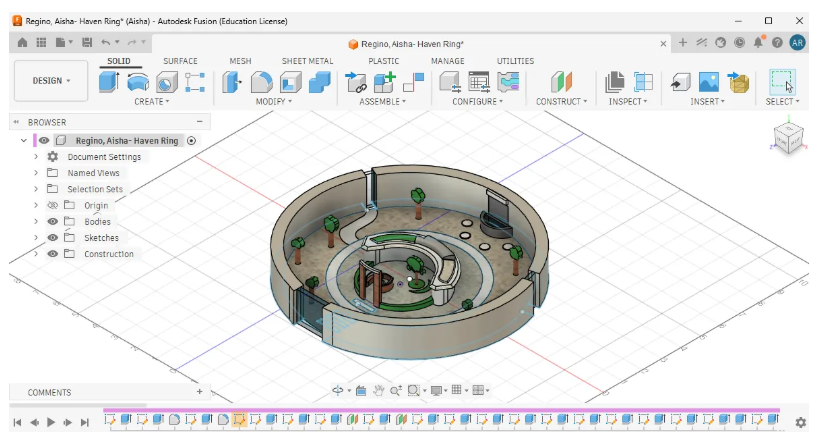This screenshot has height=437, width=818.
Task: Select the Joint tool in Assemble
Action: tap(356, 82)
